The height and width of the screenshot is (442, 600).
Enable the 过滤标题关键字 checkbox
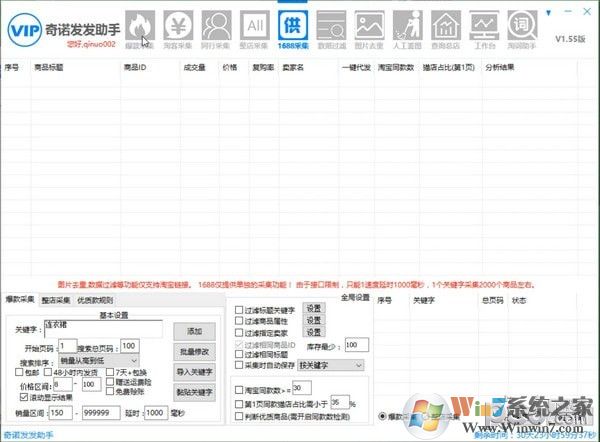[239, 310]
